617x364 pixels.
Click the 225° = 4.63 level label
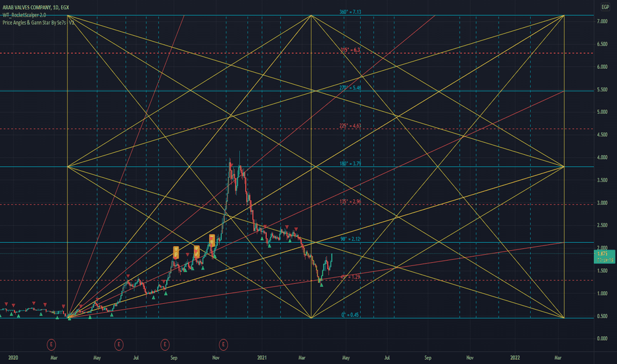point(350,126)
